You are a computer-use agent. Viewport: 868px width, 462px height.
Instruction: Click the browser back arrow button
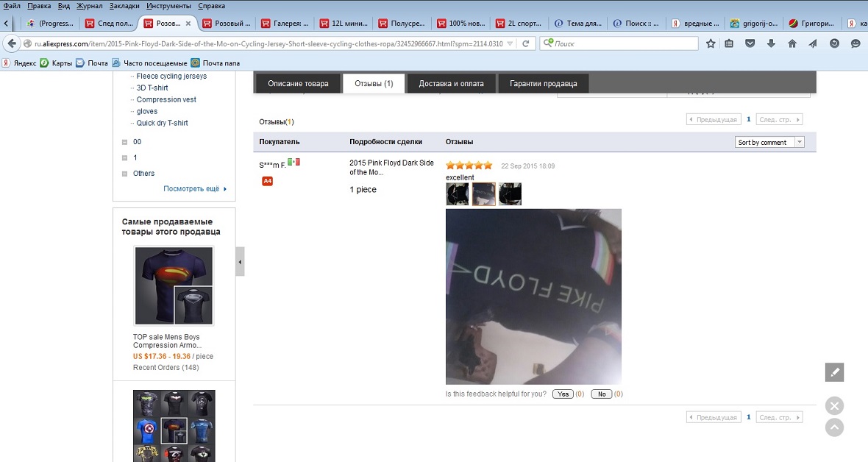(x=11, y=43)
